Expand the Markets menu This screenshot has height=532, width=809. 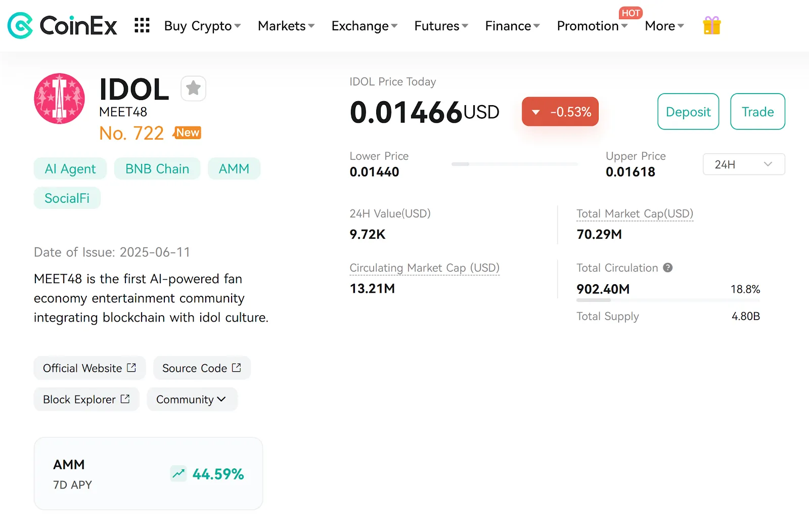286,26
